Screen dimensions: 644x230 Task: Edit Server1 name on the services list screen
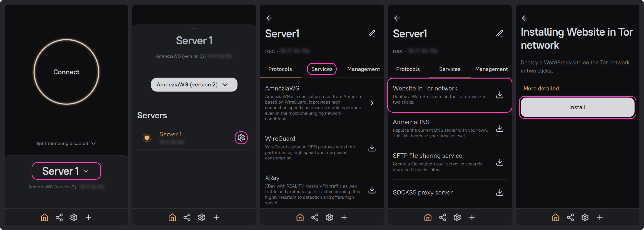[x=500, y=33]
